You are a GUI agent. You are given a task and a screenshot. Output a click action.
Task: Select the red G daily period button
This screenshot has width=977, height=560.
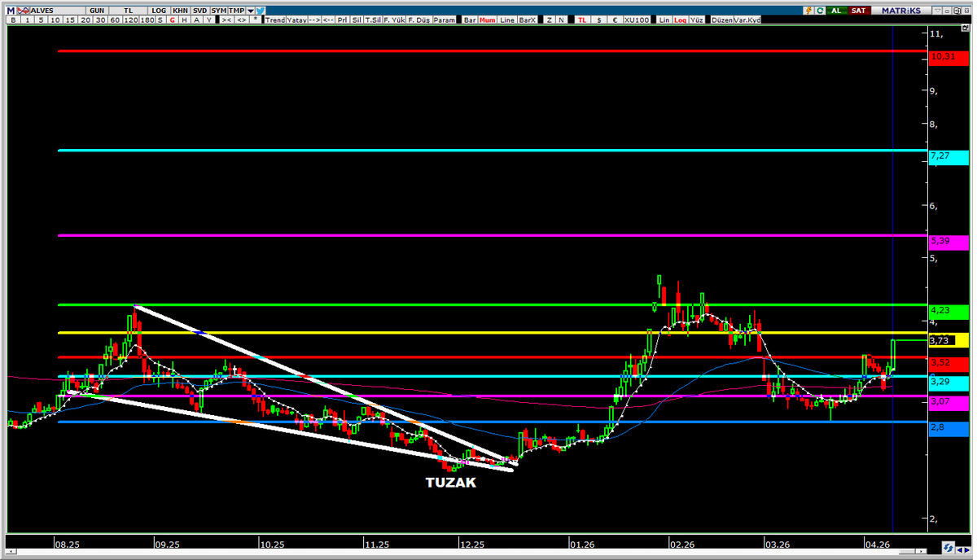[x=172, y=20]
